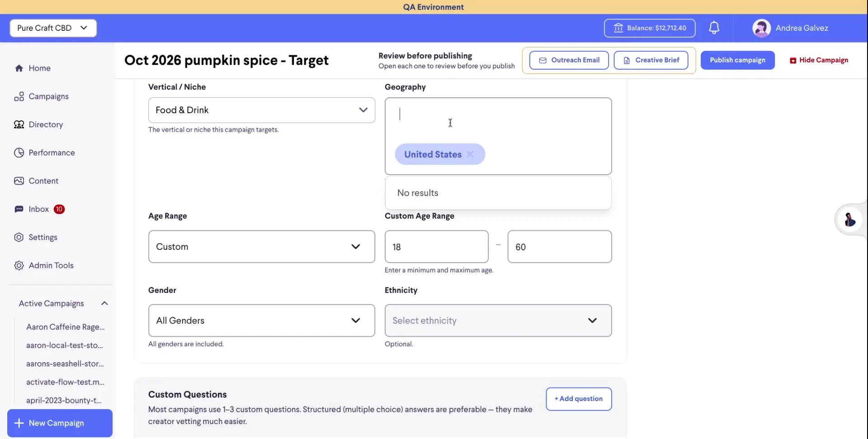The image size is (868, 439).
Task: Click the Inbox chat bubble icon
Action: (x=19, y=209)
